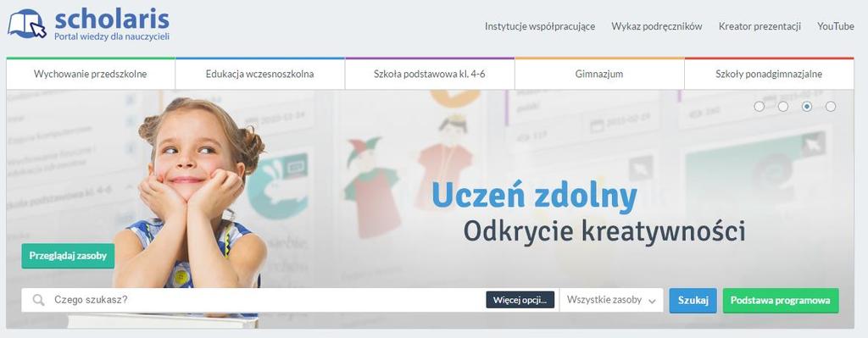Click the Więcej opcji button
Viewport: 868px width, 338px height.
point(520,301)
